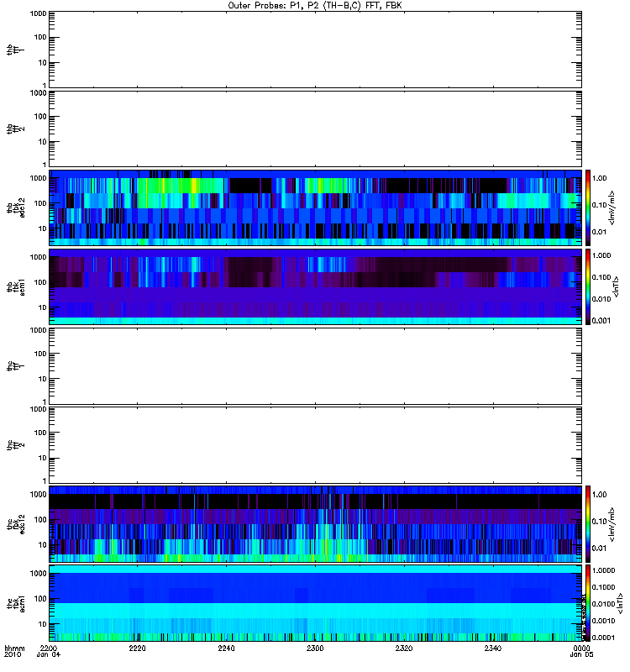Viewport: 630px width, 672px height.
Task: Click the '0.0001' tick on thc scm1 color bar
Action: pyautogui.click(x=603, y=638)
